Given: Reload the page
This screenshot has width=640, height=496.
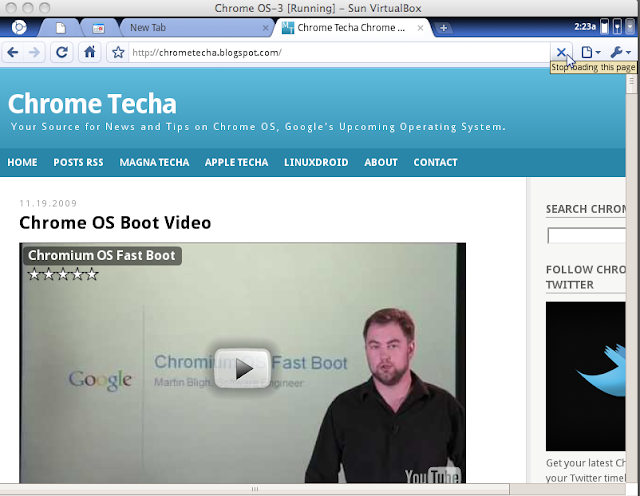Looking at the screenshot, I should coord(62,52).
